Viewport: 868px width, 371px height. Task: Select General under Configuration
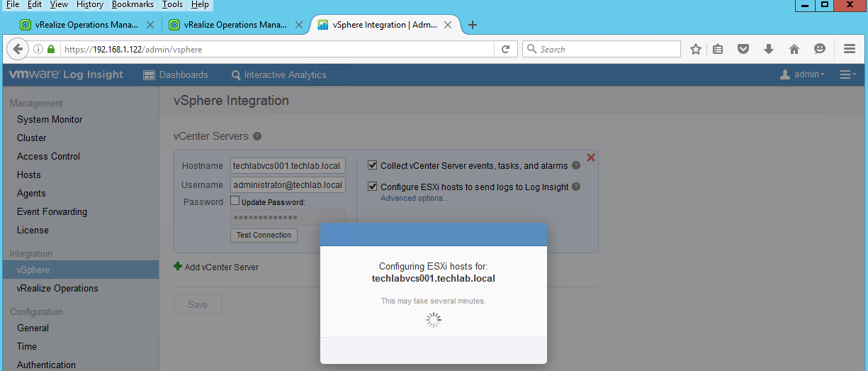pos(33,328)
